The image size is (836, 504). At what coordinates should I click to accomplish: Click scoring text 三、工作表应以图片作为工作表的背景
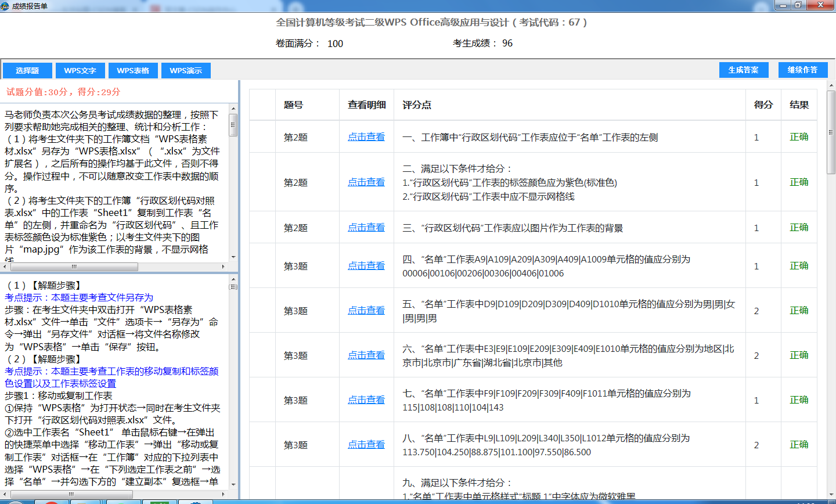[513, 228]
